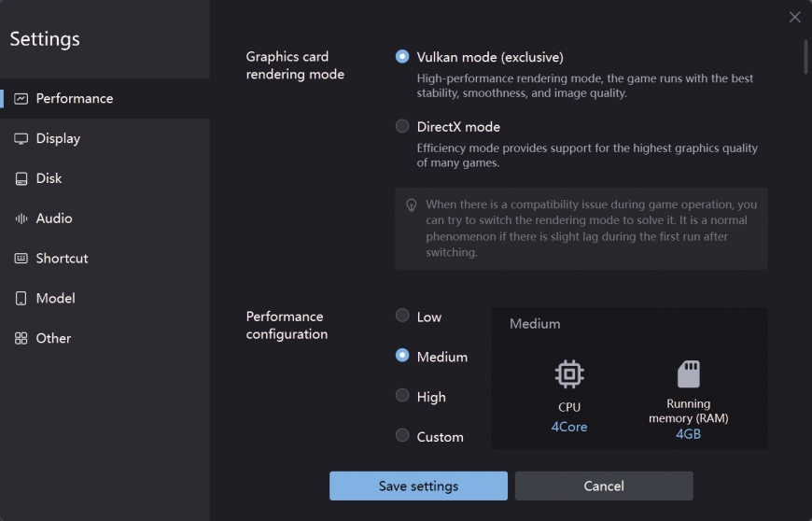Image resolution: width=812 pixels, height=521 pixels.
Task: Click the lightbulb tip icon
Action: click(412, 205)
